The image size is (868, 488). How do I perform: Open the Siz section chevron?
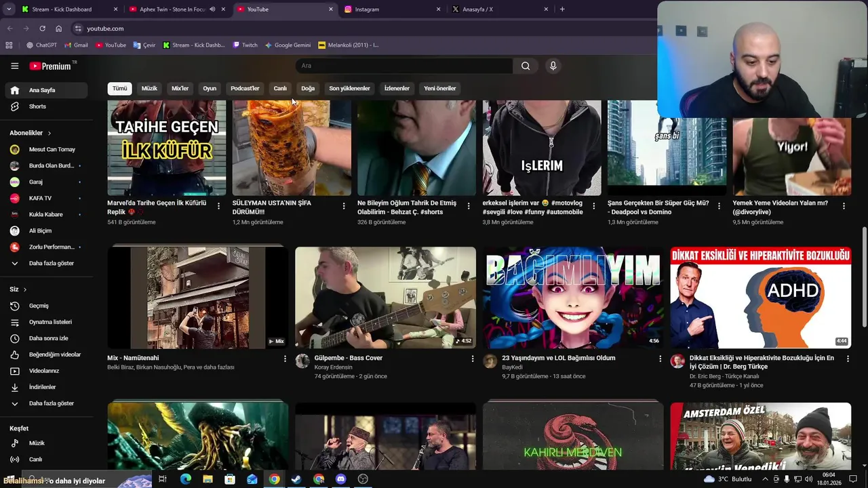pos(25,289)
